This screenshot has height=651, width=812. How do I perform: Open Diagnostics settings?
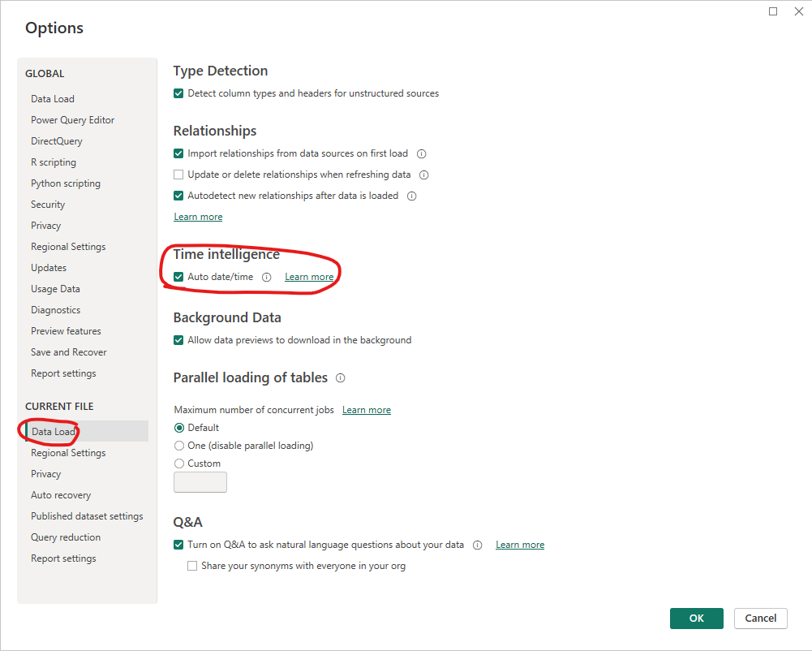click(x=55, y=310)
